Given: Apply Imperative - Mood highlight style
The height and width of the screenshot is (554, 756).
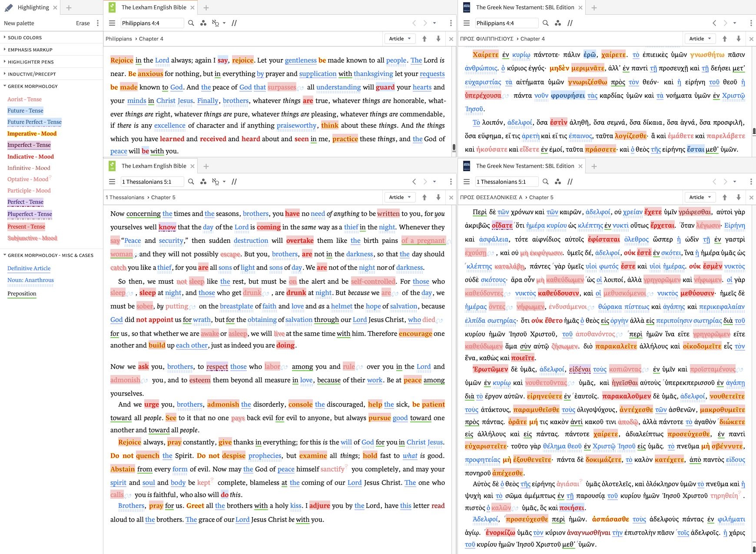Looking at the screenshot, I should point(32,133).
